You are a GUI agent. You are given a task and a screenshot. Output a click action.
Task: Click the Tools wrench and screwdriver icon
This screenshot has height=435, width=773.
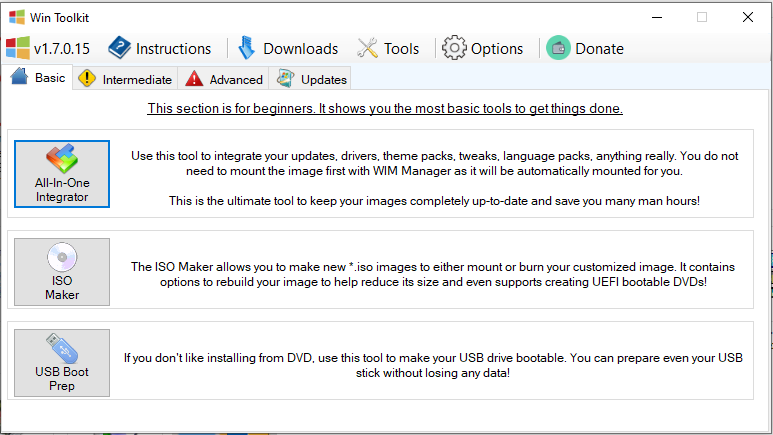point(367,48)
